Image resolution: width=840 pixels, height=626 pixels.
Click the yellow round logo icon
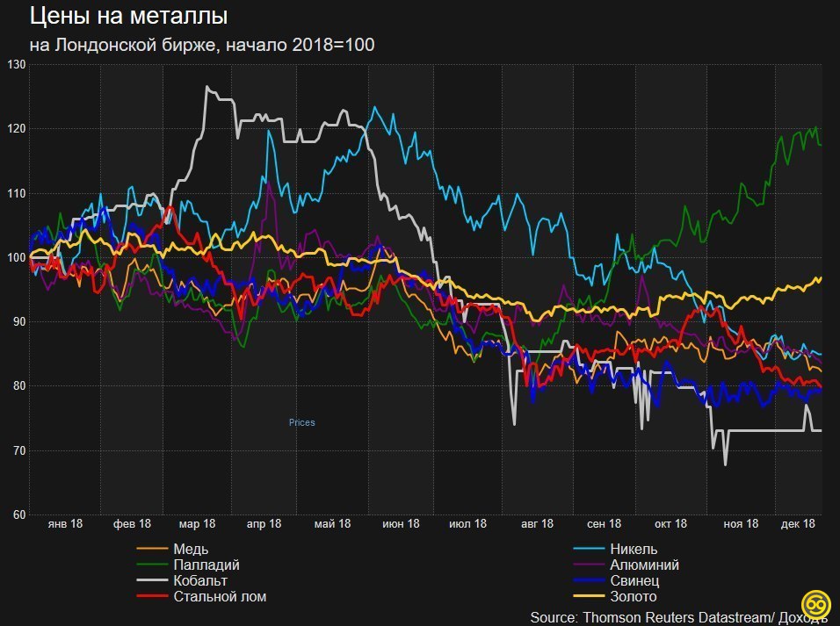click(816, 604)
